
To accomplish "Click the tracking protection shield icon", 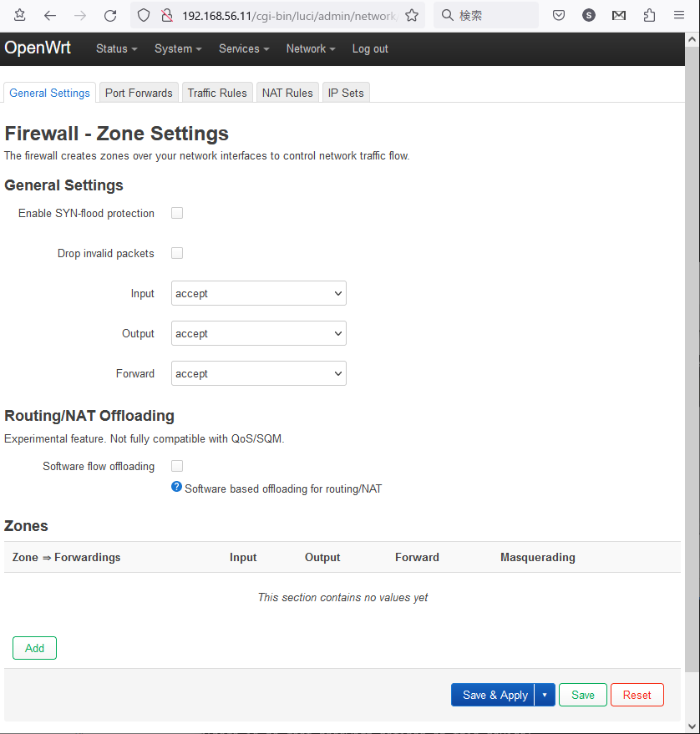I will (143, 15).
